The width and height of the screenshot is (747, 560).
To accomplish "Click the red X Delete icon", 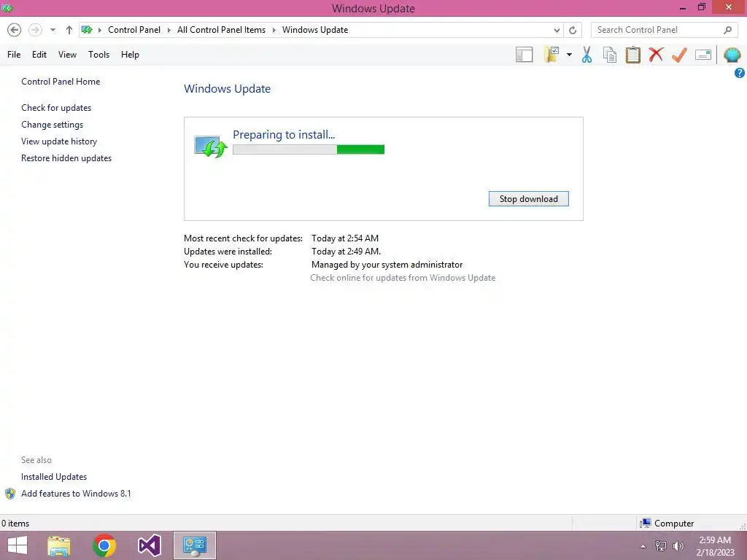I will (656, 54).
